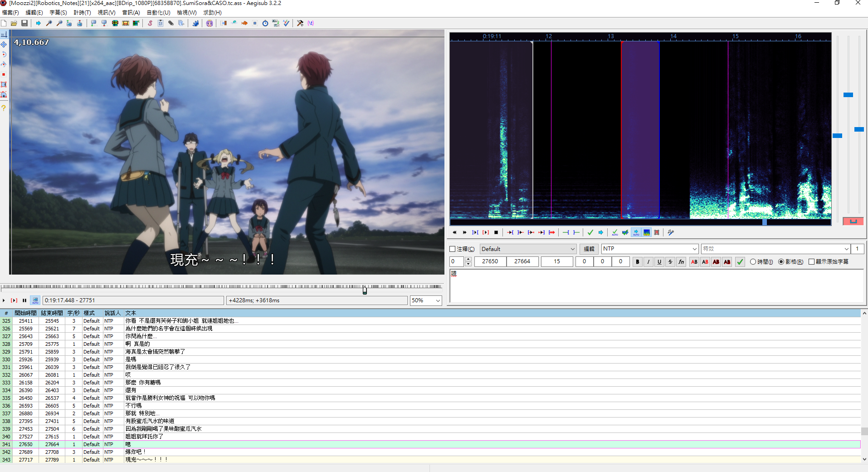Commit audio changes with green check icon
Image resolution: width=868 pixels, height=472 pixels.
click(x=590, y=232)
